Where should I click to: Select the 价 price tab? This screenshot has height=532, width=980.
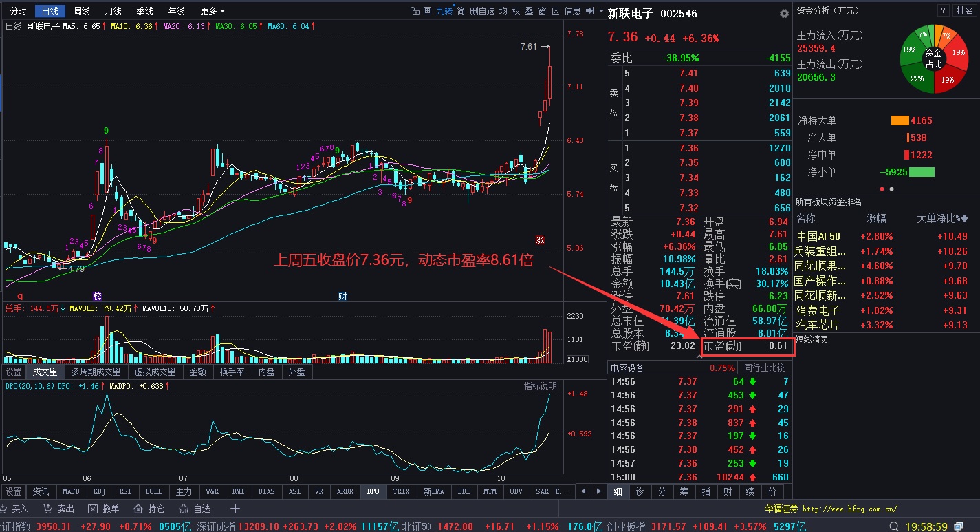[772, 491]
